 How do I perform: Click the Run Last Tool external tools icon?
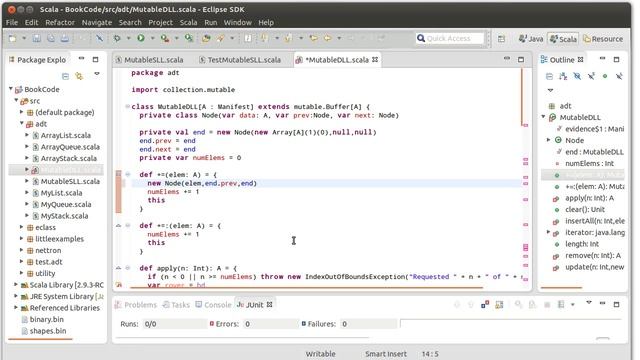pyautogui.click(x=164, y=38)
